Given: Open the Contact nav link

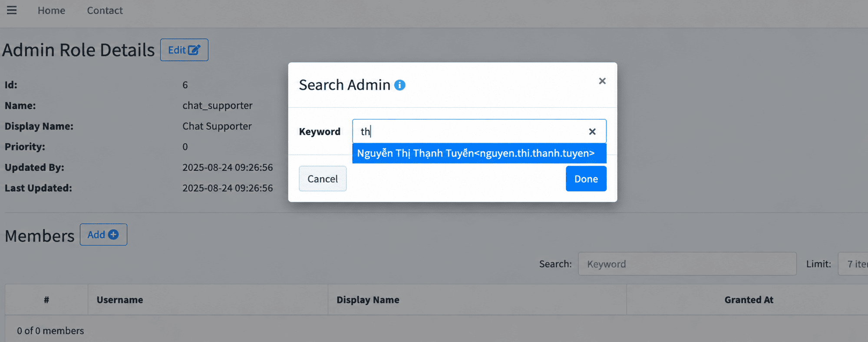Looking at the screenshot, I should point(105,10).
